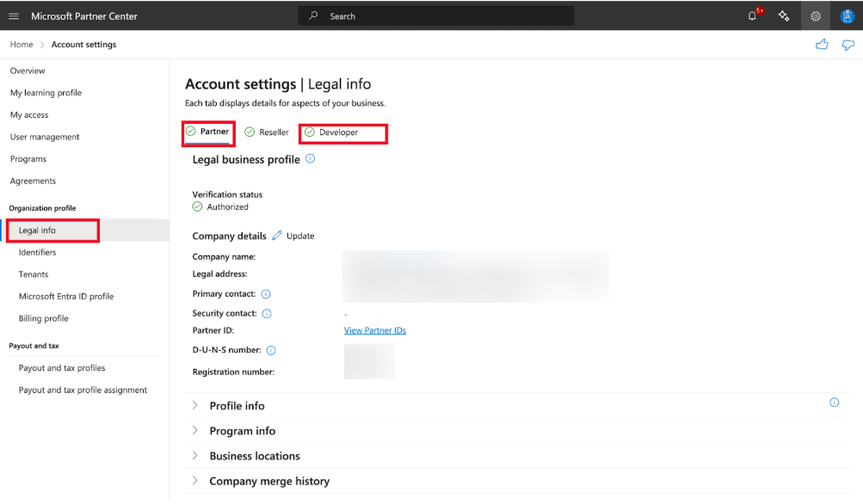Open the hamburger navigation menu
The width and height of the screenshot is (863, 504).
coord(14,16)
